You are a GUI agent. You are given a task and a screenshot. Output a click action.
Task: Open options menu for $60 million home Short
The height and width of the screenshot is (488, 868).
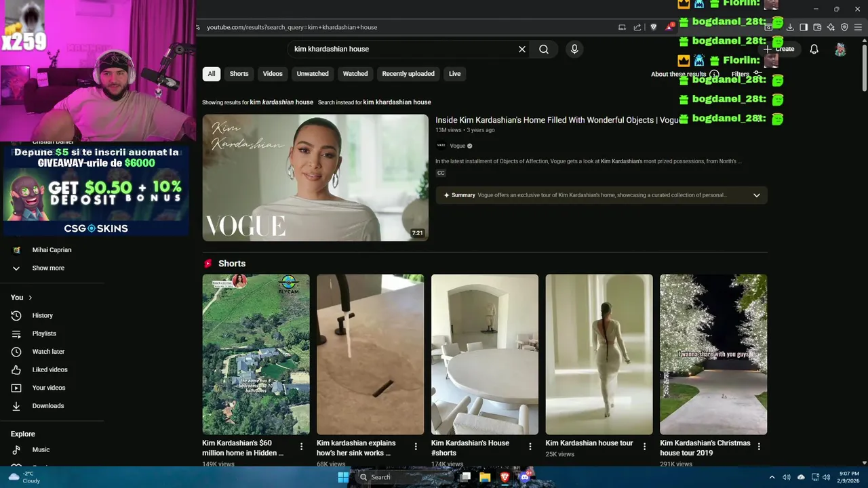pyautogui.click(x=301, y=447)
